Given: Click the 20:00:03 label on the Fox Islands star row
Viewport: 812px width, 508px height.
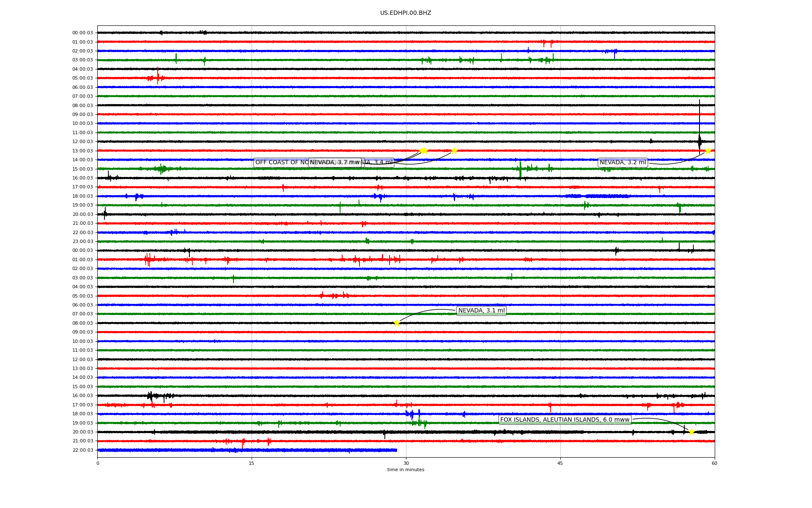Looking at the screenshot, I should pos(82,432).
